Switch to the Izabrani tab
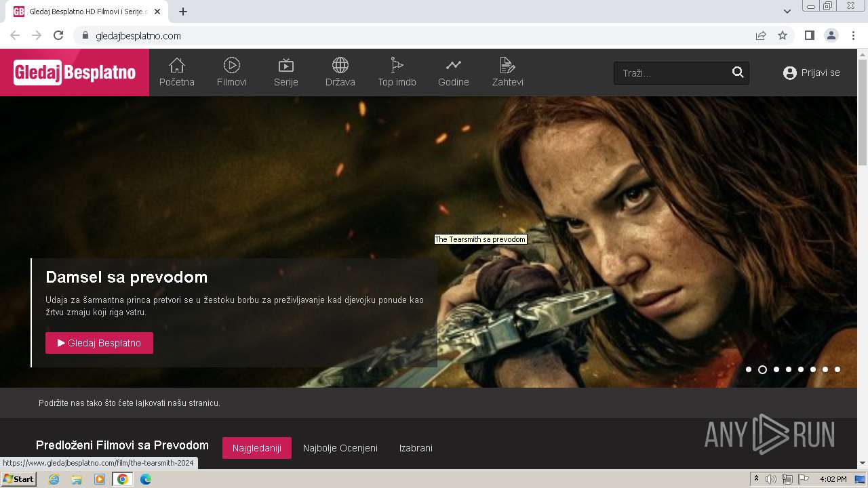Screen dimensions: 868x488 tap(416, 448)
